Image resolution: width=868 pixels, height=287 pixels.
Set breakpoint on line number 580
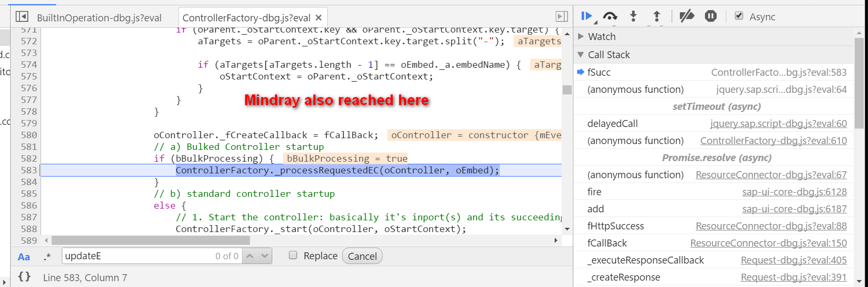(x=29, y=135)
